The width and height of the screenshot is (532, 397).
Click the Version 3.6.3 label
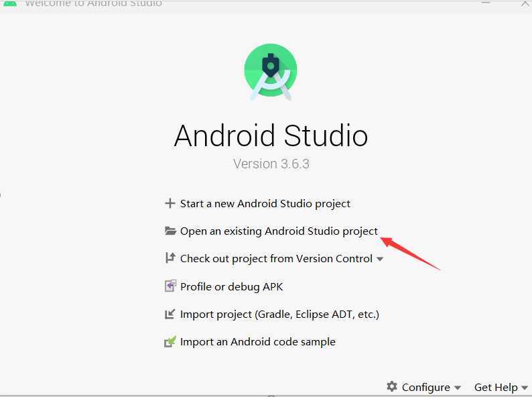(271, 164)
